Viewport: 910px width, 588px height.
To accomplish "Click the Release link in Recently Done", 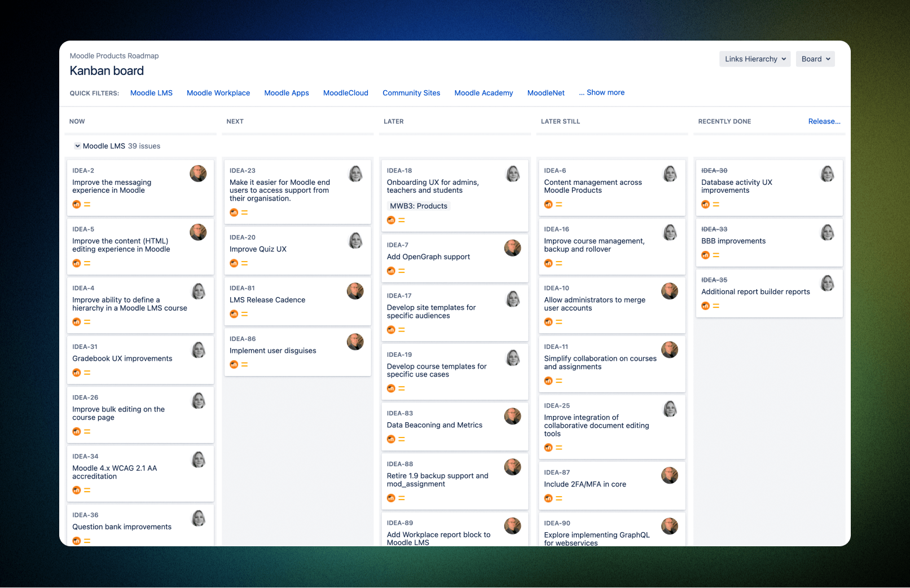I will coord(824,121).
